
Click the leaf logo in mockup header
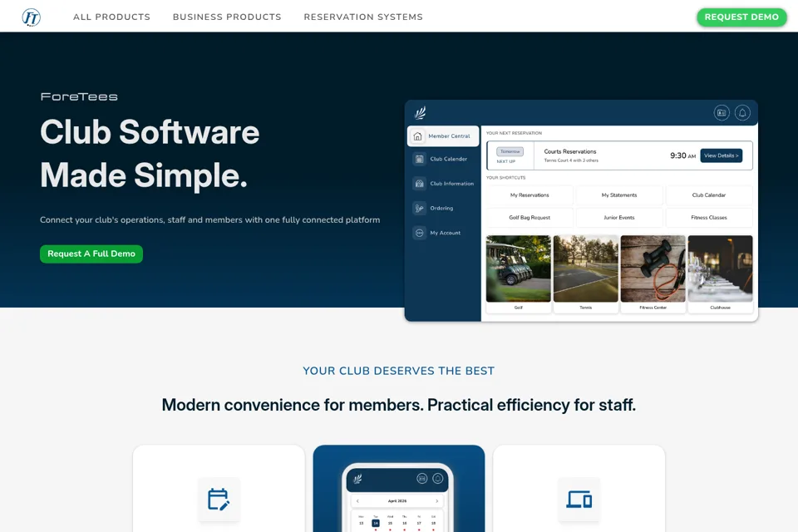pos(420,112)
